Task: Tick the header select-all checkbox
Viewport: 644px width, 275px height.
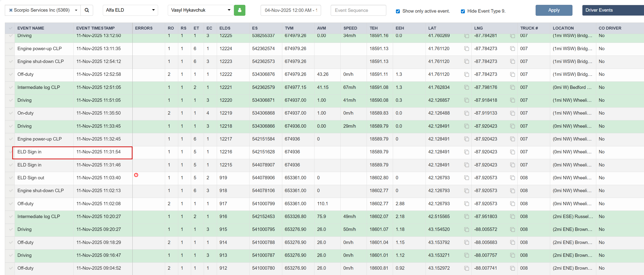Action: click(x=10, y=28)
